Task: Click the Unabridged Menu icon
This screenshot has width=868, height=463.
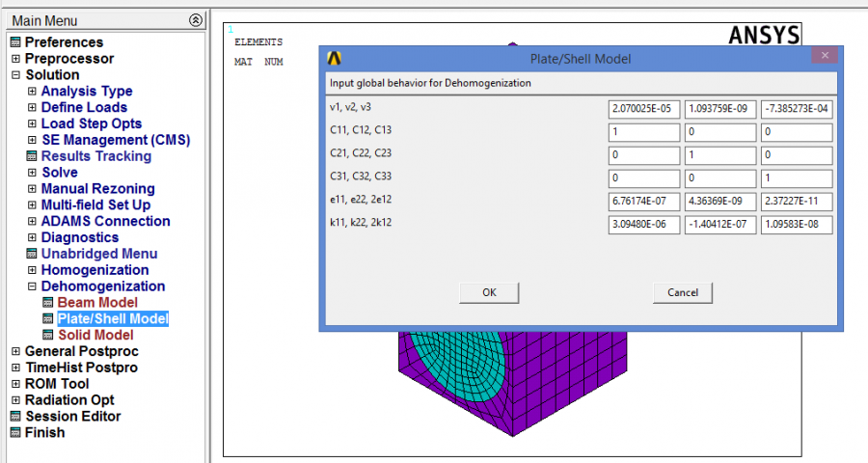Action: 32,254
